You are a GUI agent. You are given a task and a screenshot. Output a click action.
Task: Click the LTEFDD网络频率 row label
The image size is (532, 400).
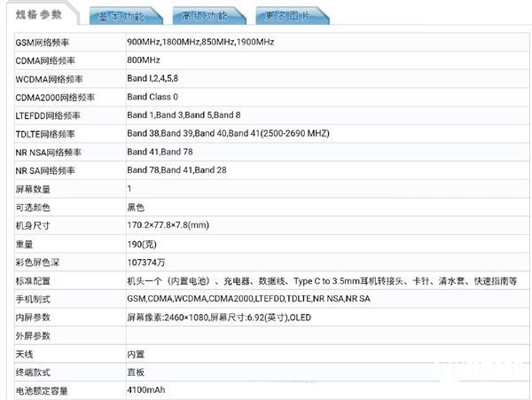click(50, 115)
